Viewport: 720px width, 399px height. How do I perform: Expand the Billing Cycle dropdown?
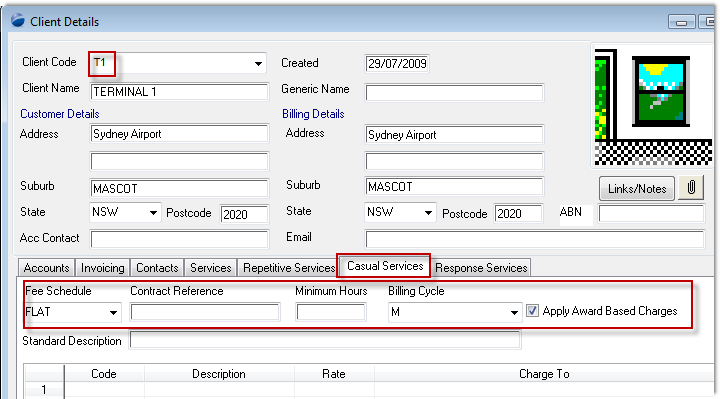point(514,312)
